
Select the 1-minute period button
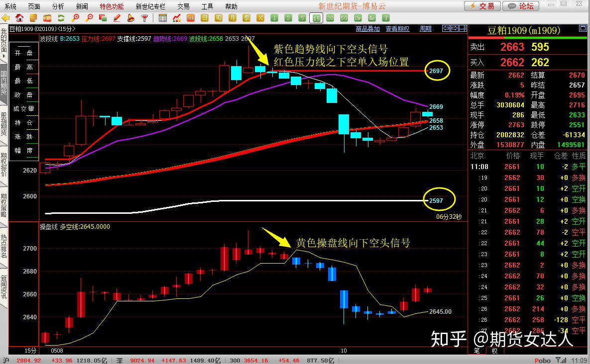click(x=274, y=18)
